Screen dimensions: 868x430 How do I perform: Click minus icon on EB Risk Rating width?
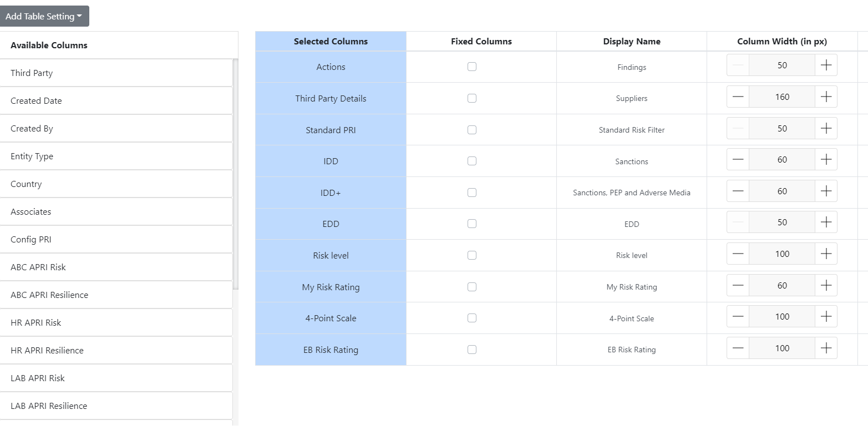point(738,348)
